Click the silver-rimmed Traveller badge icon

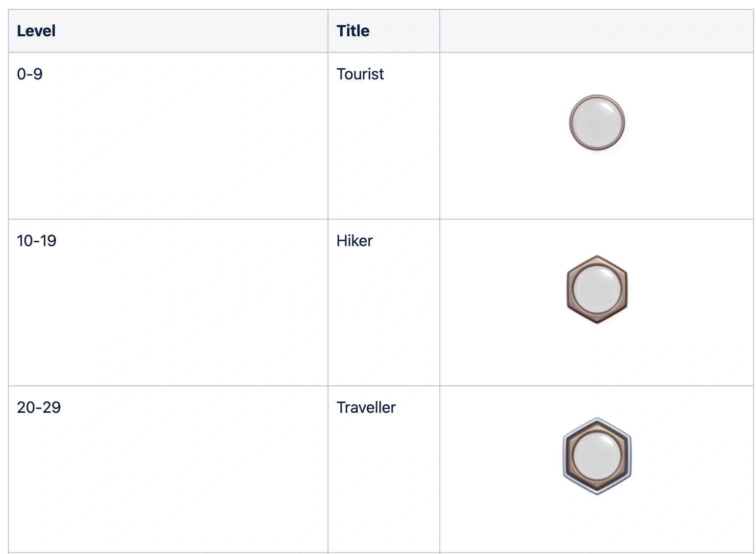pyautogui.click(x=597, y=456)
